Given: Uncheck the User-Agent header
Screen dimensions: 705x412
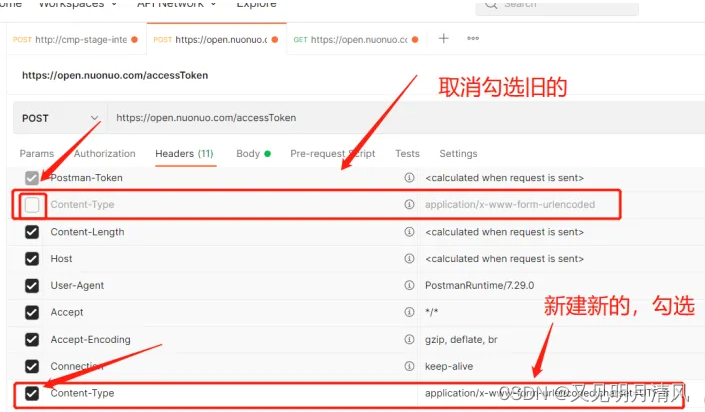Looking at the screenshot, I should click(x=32, y=286).
